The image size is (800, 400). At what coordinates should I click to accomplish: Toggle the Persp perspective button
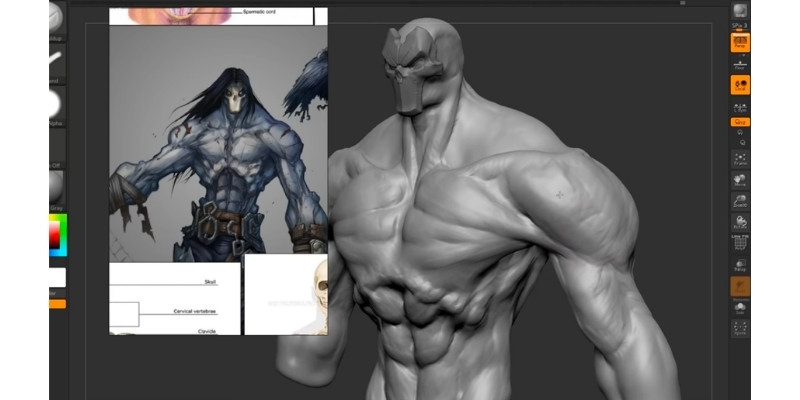click(x=740, y=42)
